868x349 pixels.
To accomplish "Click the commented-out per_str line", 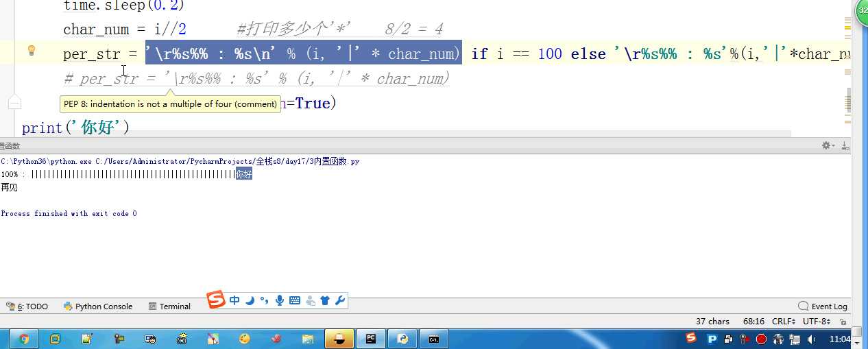I will 256,78.
